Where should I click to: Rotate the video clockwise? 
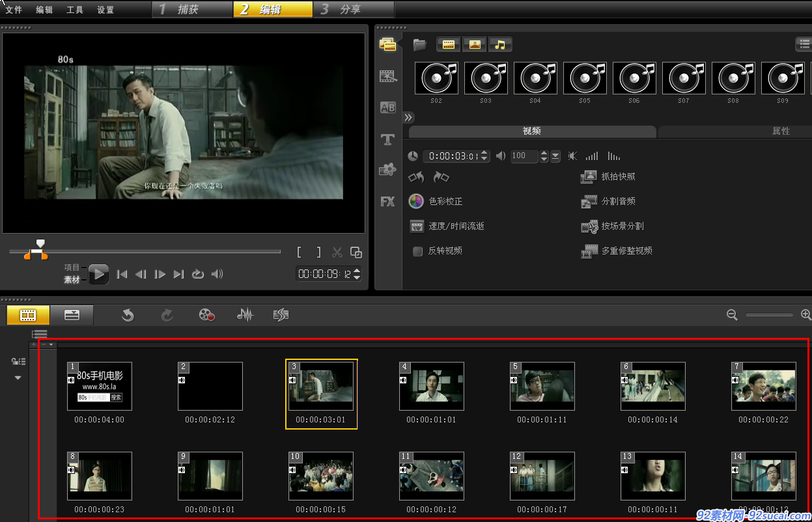tap(441, 177)
